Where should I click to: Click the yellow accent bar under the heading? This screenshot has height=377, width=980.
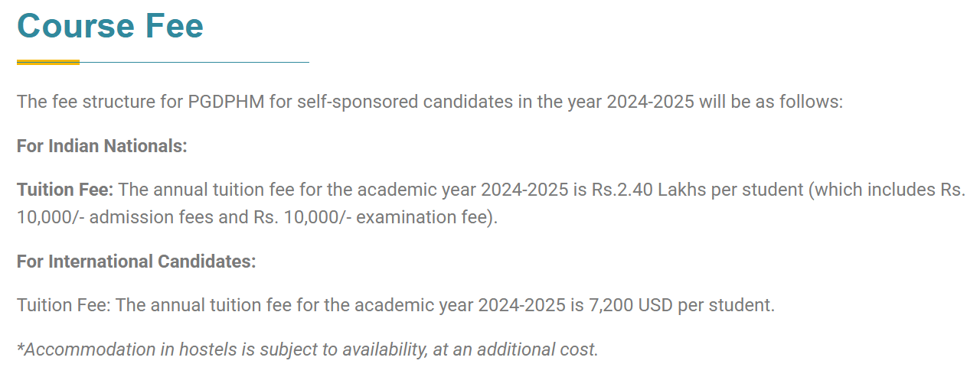pyautogui.click(x=47, y=62)
